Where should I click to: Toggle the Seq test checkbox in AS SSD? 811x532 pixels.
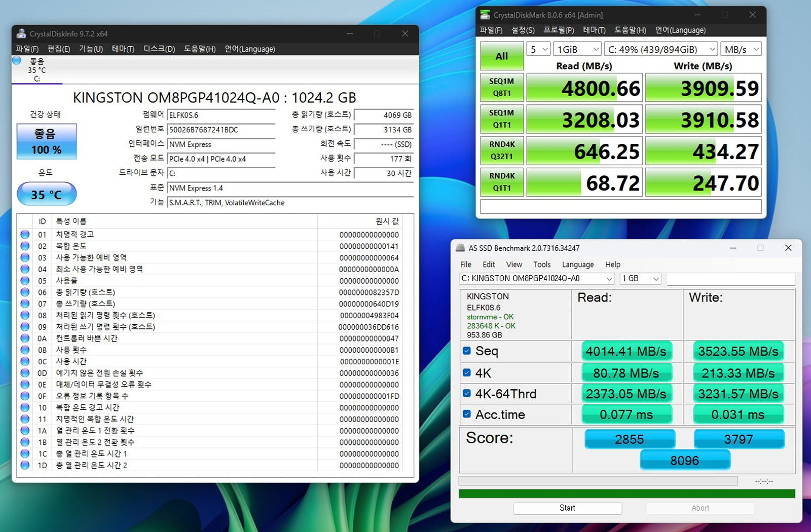point(467,351)
